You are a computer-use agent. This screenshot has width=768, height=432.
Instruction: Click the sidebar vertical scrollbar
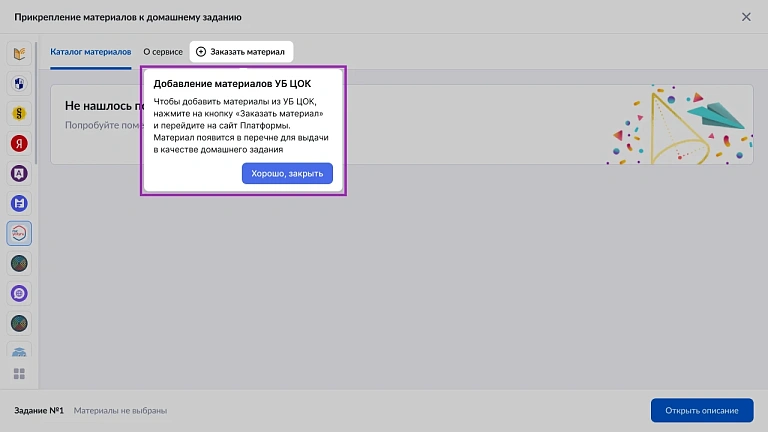pyautogui.click(x=36, y=103)
